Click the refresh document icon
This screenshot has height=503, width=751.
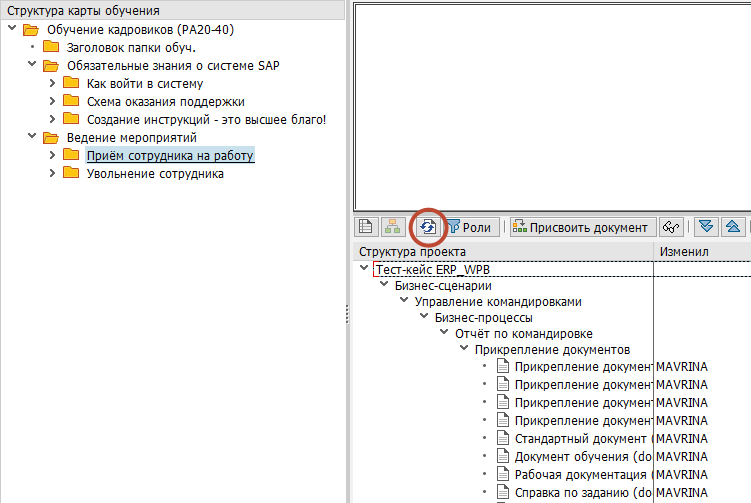(x=428, y=227)
